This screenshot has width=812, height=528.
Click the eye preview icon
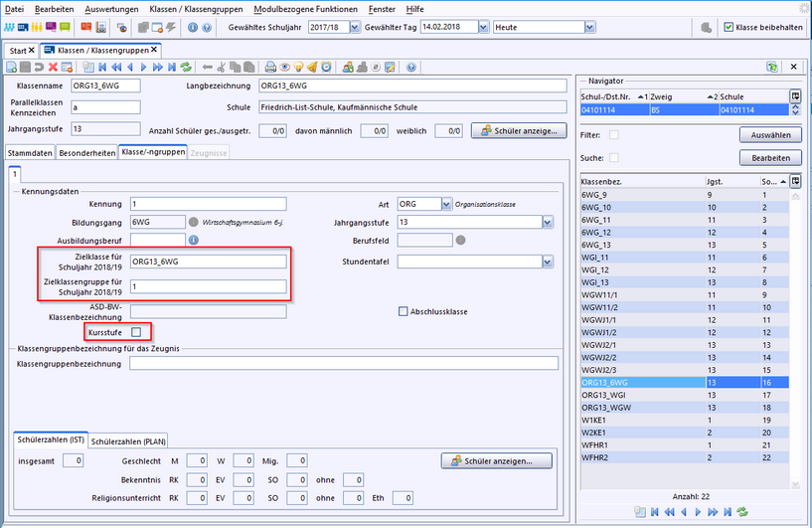(284, 68)
